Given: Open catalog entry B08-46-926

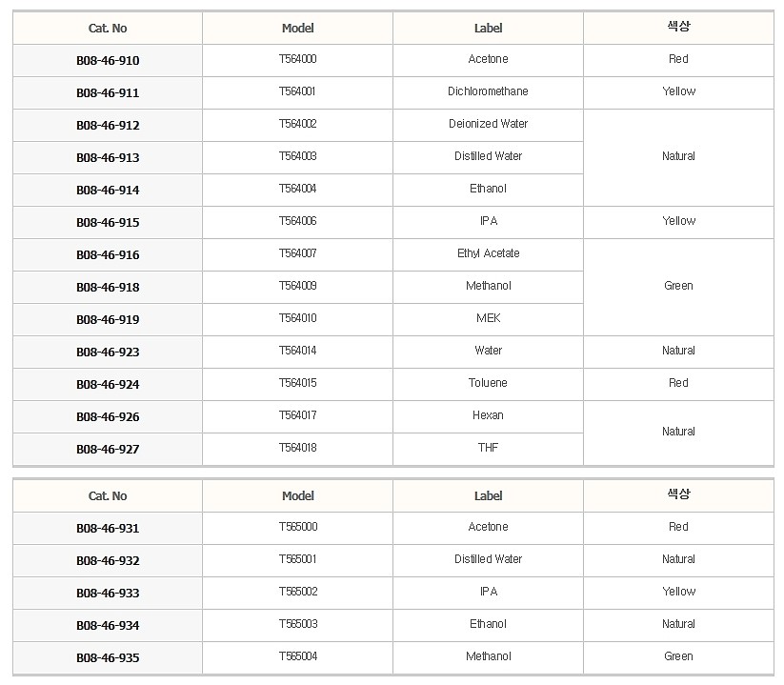Looking at the screenshot, I should 108,417.
